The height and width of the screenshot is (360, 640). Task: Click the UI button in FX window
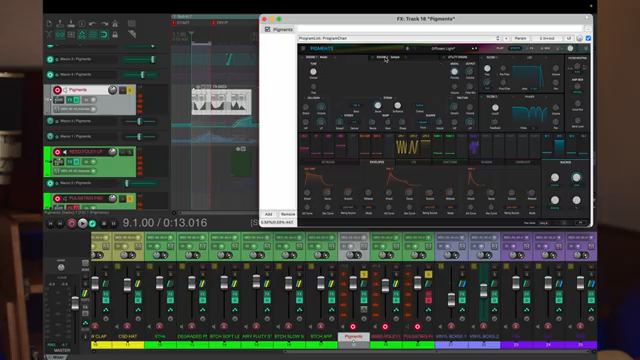point(569,38)
